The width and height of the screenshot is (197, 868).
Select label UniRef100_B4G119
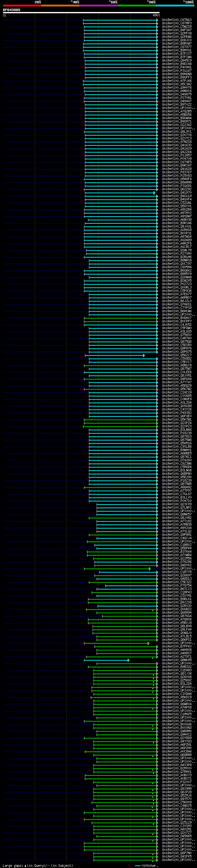(177, 196)
